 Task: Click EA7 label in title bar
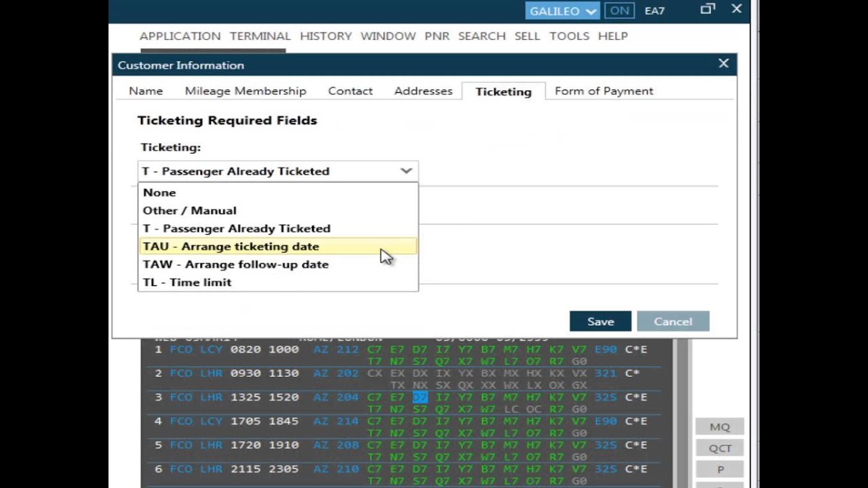click(x=654, y=11)
